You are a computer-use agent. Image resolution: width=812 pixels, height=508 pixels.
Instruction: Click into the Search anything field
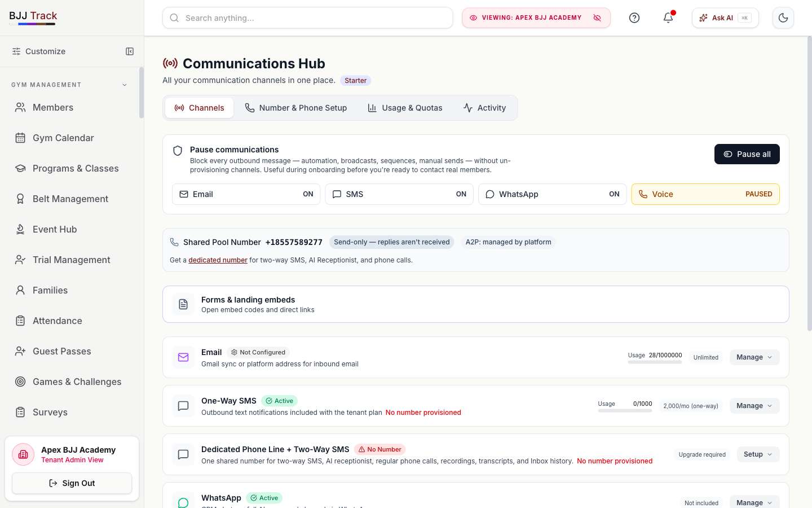click(x=307, y=18)
